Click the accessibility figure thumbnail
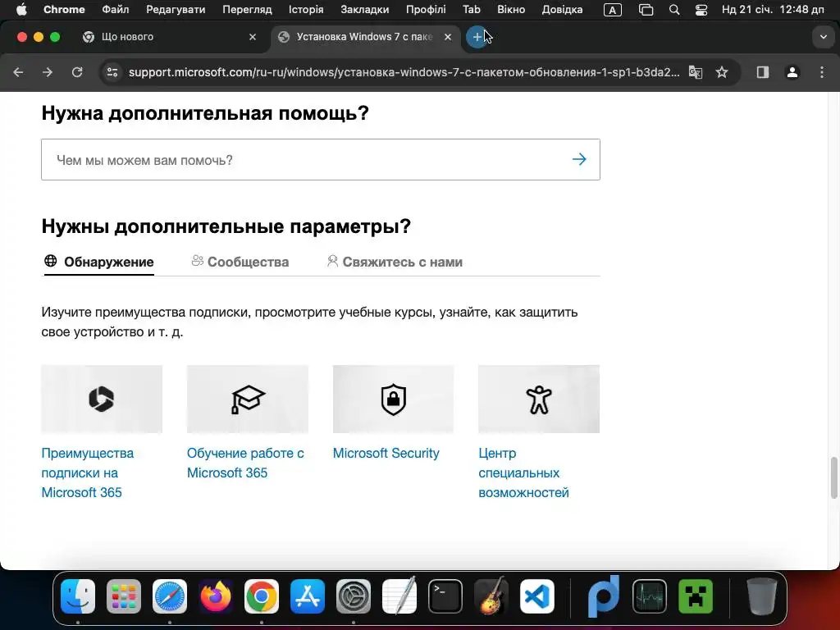This screenshot has height=630, width=840. pyautogui.click(x=539, y=399)
